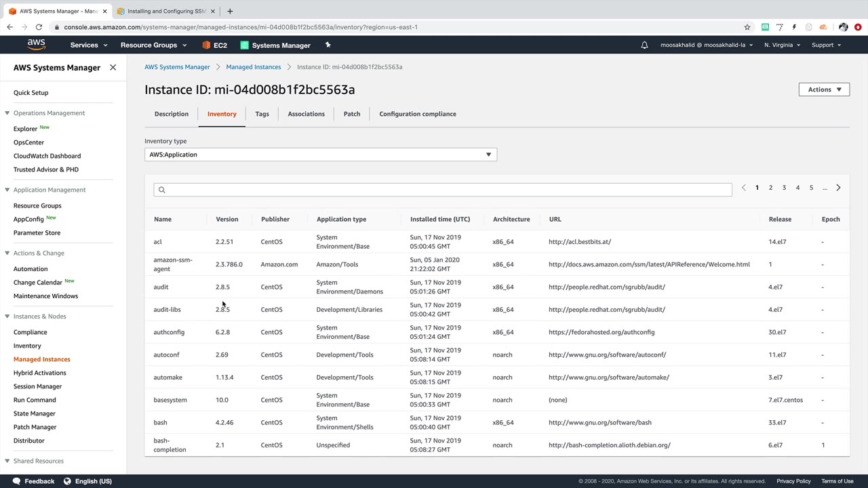Open the Associations tab

[x=306, y=114]
